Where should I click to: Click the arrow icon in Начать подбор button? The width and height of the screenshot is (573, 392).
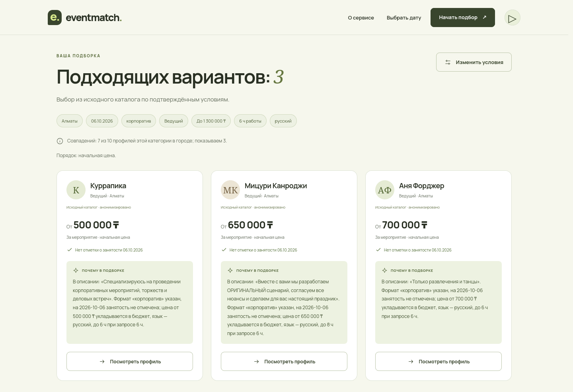[x=484, y=18]
